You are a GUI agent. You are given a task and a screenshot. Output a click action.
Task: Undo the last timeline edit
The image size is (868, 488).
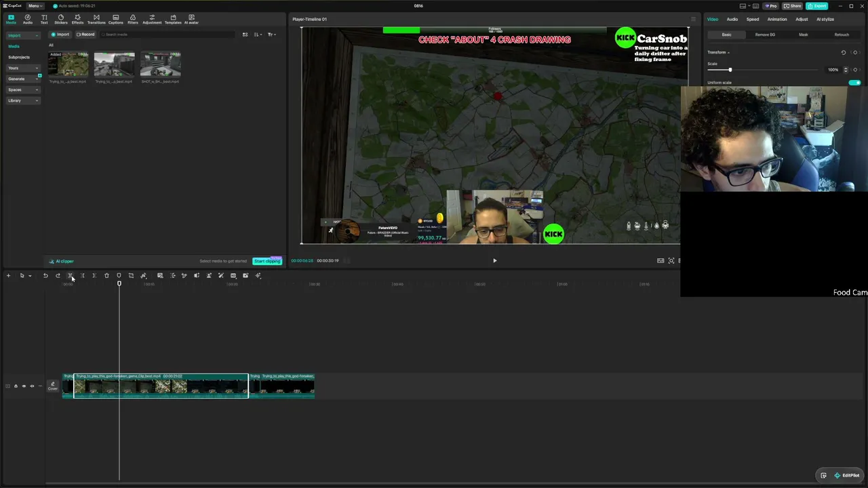point(45,276)
